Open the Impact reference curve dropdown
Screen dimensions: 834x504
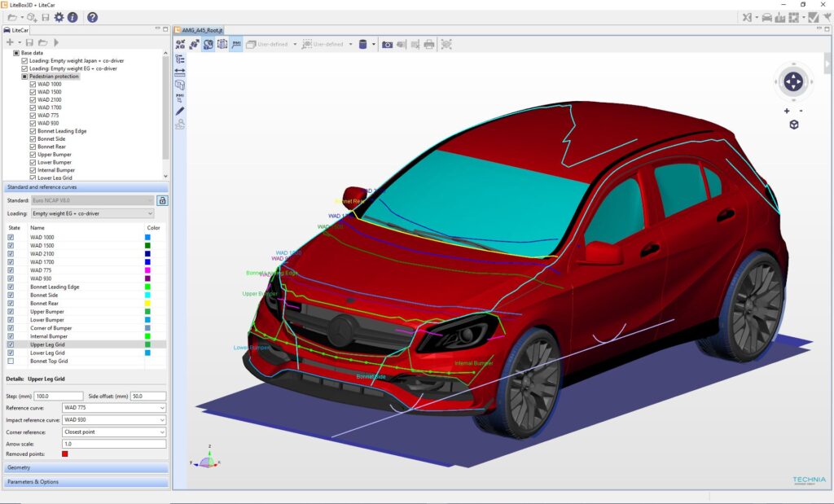114,420
